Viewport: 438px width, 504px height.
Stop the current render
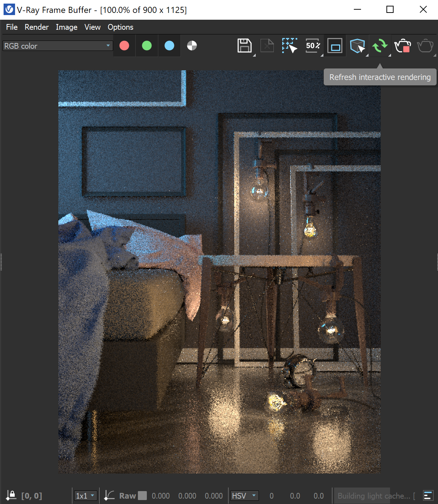(402, 46)
